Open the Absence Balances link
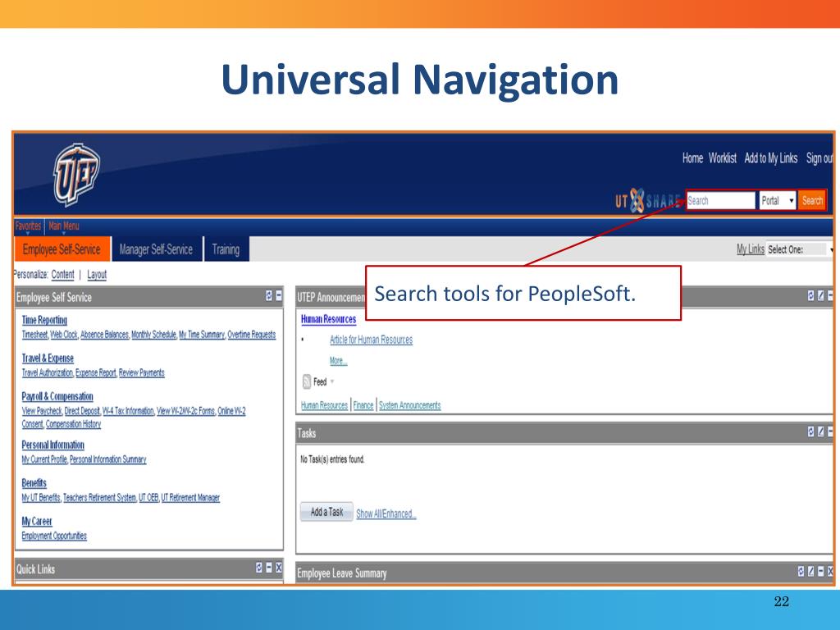The image size is (840, 630). pyautogui.click(x=104, y=335)
